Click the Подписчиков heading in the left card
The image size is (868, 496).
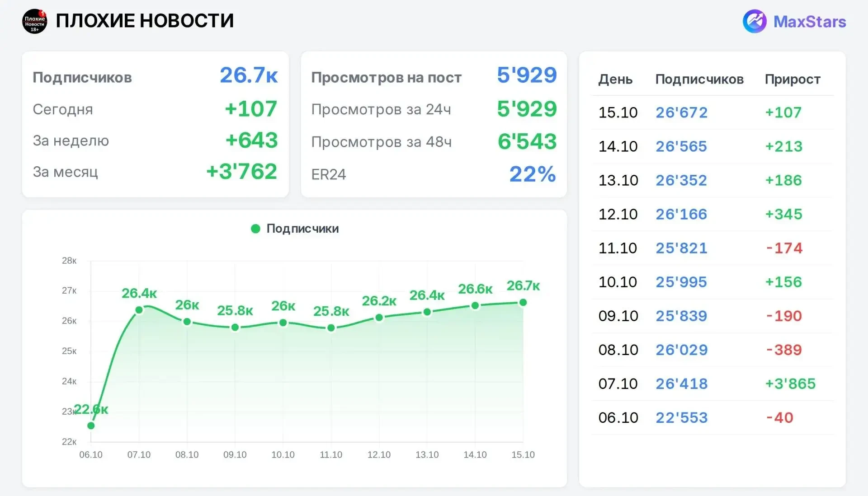click(x=82, y=78)
